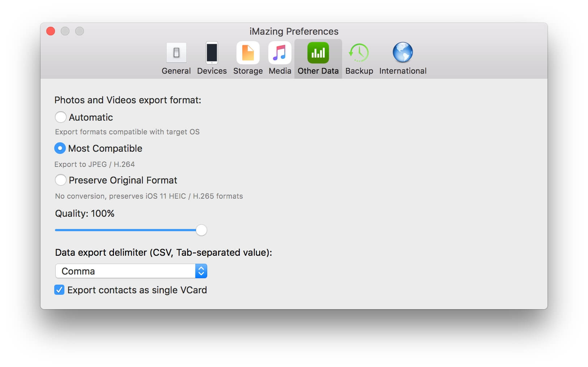Open the Comma delimiter dropdown
The image size is (588, 367).
click(x=131, y=271)
